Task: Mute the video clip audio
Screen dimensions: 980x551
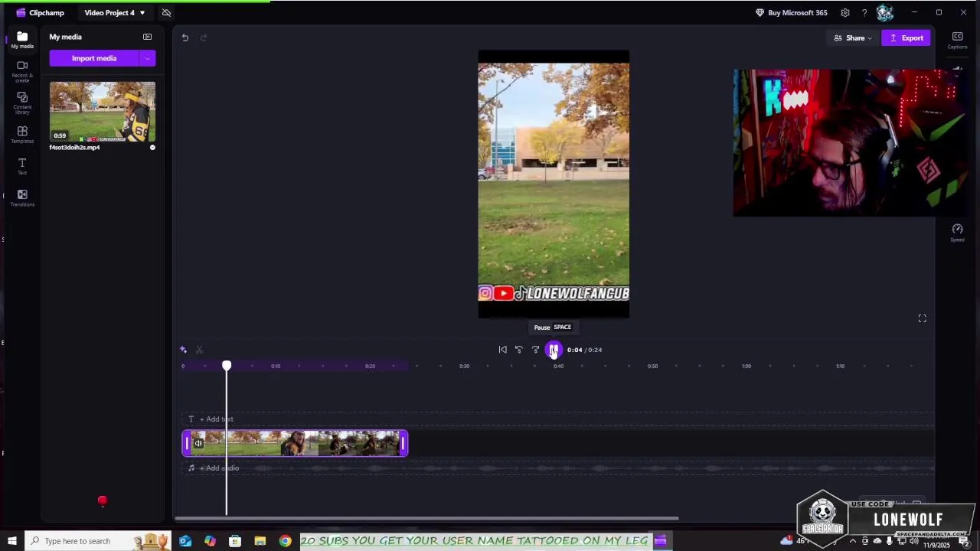Action: point(198,443)
